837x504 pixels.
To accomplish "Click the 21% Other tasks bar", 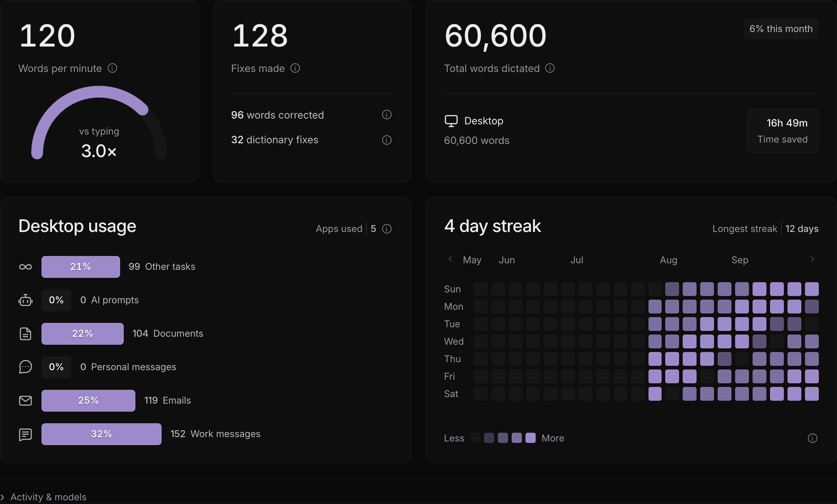I will click(x=81, y=267).
